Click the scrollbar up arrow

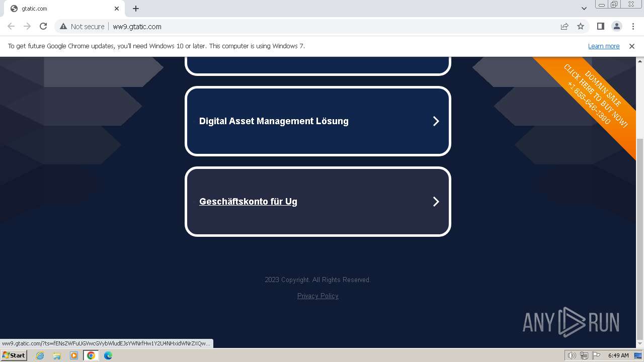tap(640, 60)
